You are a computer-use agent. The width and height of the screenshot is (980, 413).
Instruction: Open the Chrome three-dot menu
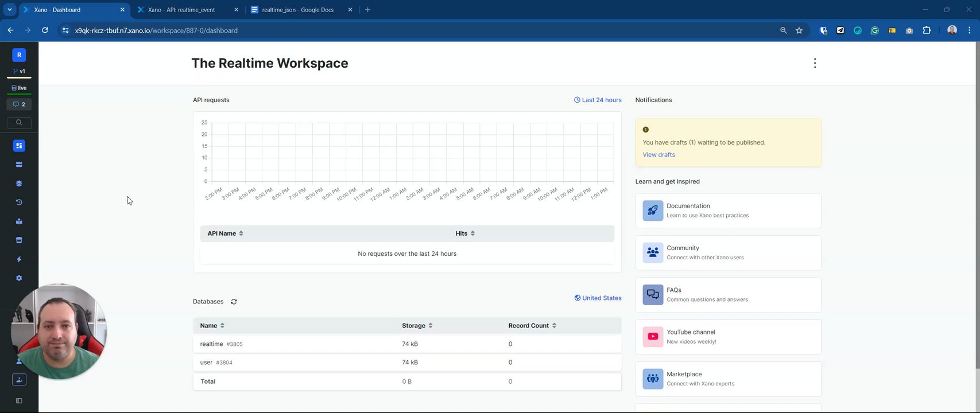click(969, 30)
